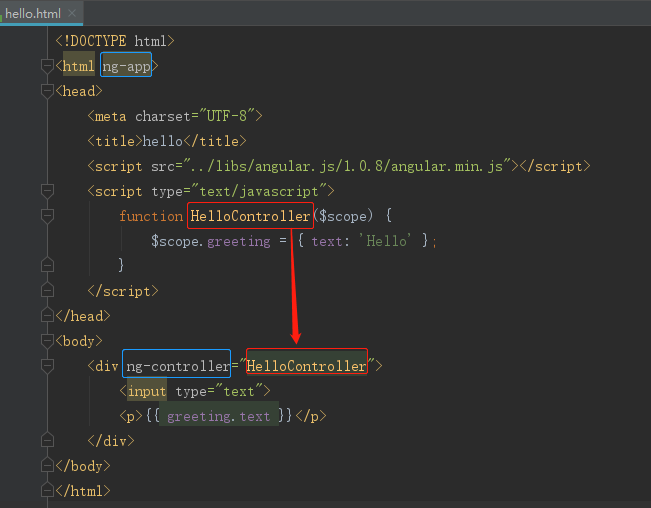
Task: Fold the opening body tag
Action: (47, 341)
